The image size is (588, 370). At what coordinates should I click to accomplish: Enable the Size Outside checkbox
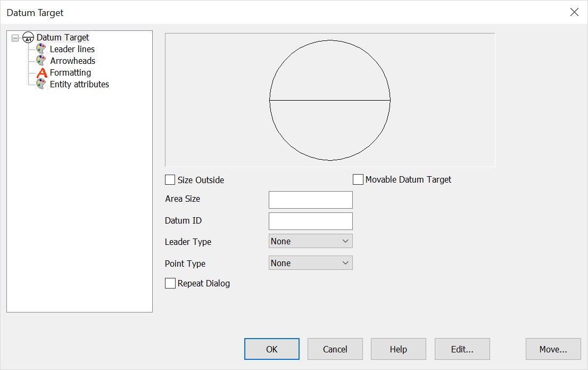[170, 179]
